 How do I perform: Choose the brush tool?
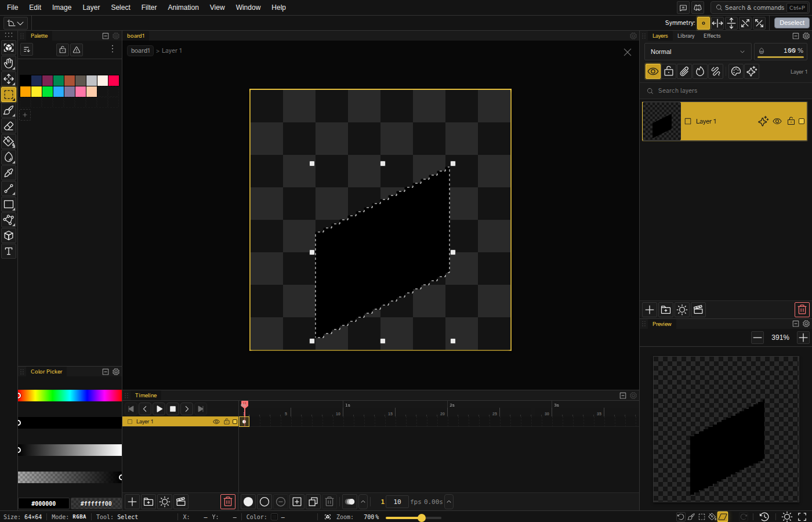9,110
